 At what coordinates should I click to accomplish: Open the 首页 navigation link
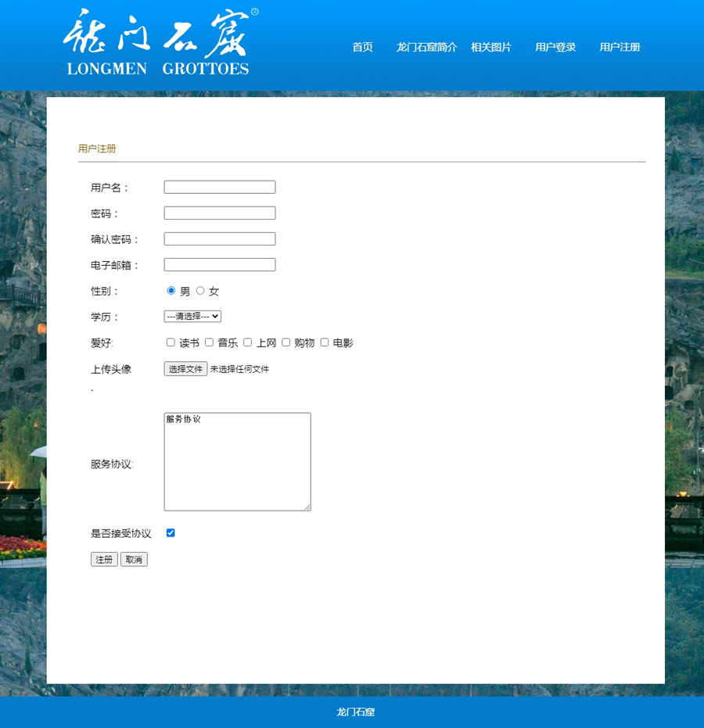click(363, 48)
